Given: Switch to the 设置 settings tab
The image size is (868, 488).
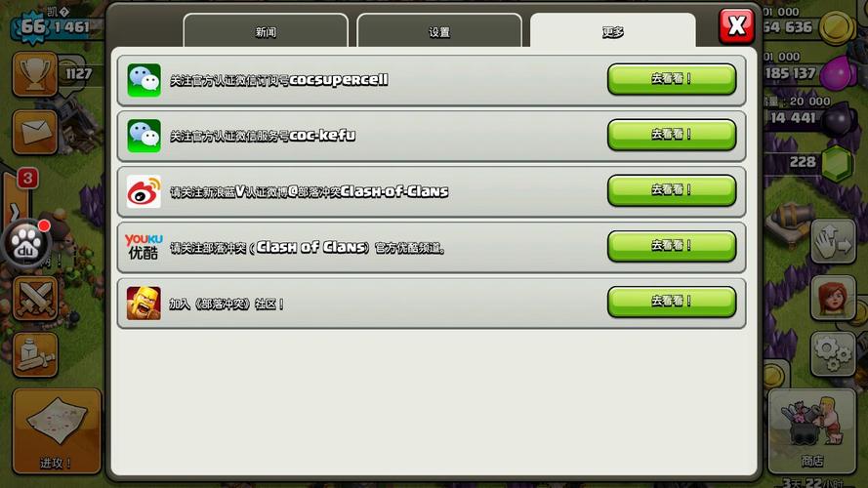Looking at the screenshot, I should [439, 31].
